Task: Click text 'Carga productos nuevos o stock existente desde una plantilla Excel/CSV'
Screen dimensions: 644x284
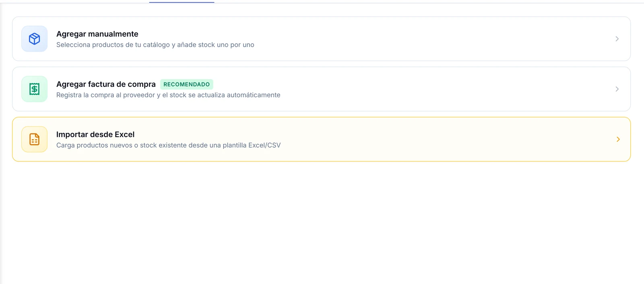Action: 169,145
